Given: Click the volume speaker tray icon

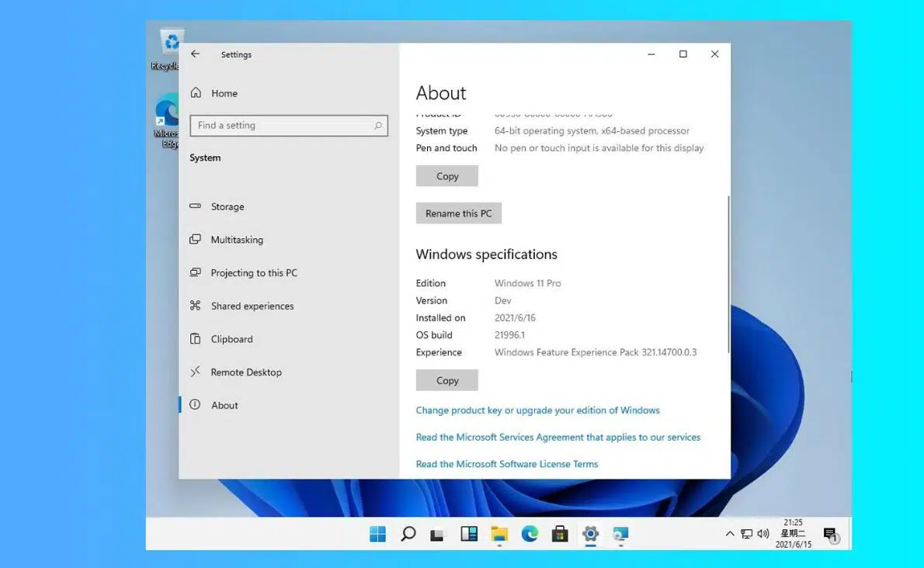Looking at the screenshot, I should point(763,534).
